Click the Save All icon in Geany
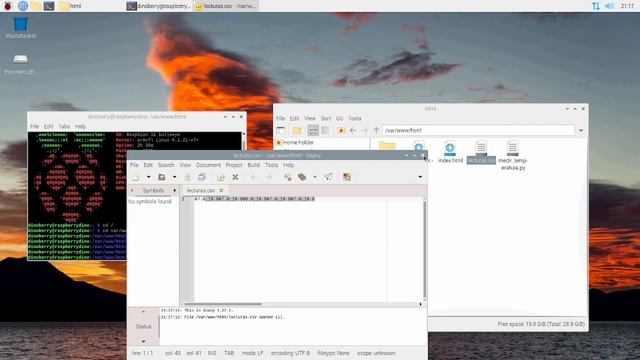Screen dimensions: 640x360 (202, 177)
